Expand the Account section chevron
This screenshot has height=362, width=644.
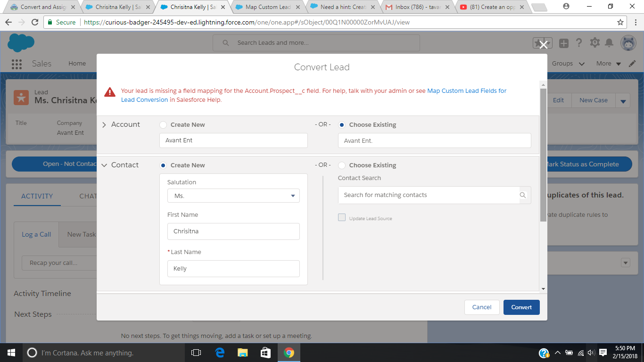104,125
